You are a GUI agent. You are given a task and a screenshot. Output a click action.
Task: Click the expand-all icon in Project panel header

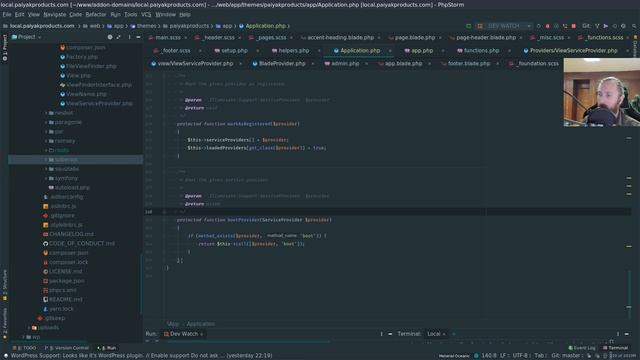coord(118,37)
